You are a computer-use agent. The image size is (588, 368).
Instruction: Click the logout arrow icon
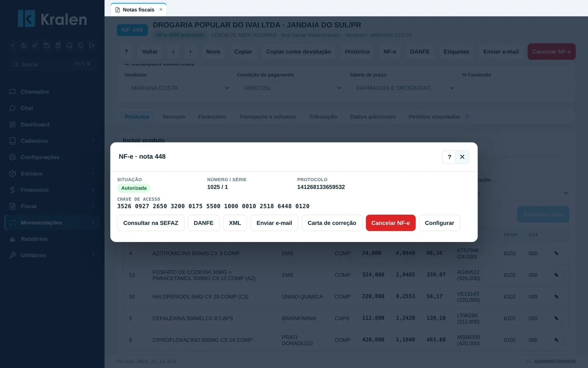(x=92, y=46)
